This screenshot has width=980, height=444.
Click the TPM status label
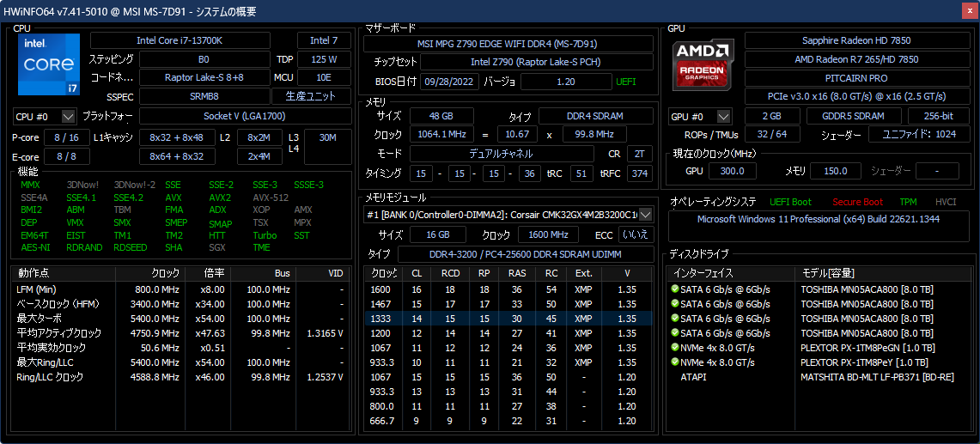click(908, 202)
